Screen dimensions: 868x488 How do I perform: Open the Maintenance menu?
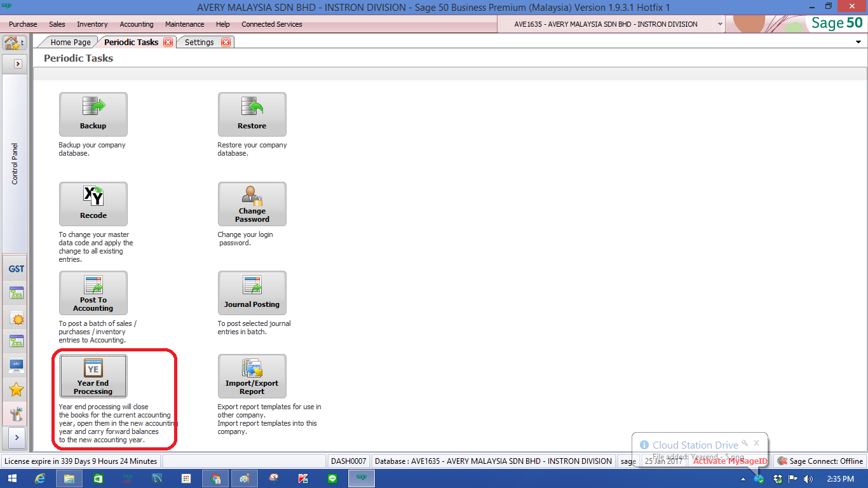tap(185, 24)
